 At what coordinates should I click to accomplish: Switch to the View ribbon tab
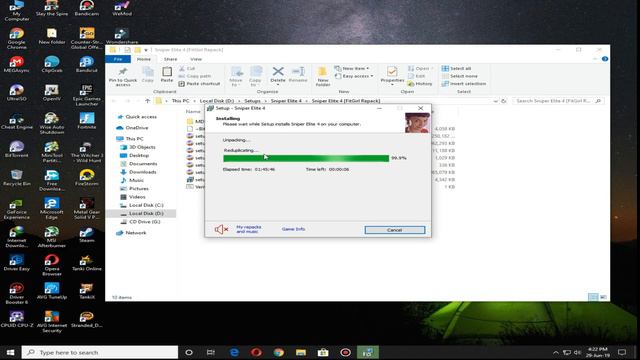click(x=196, y=59)
